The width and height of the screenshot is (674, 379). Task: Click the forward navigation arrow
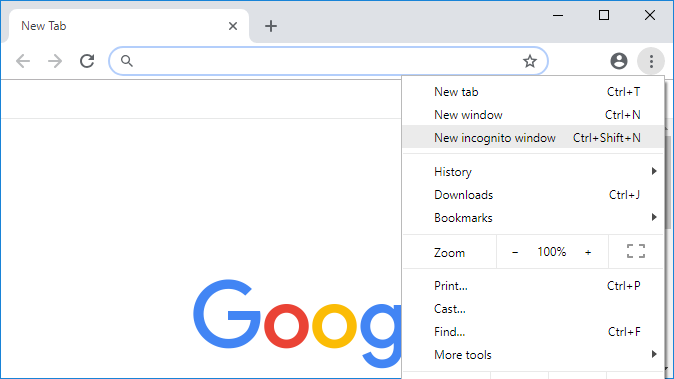(x=55, y=61)
